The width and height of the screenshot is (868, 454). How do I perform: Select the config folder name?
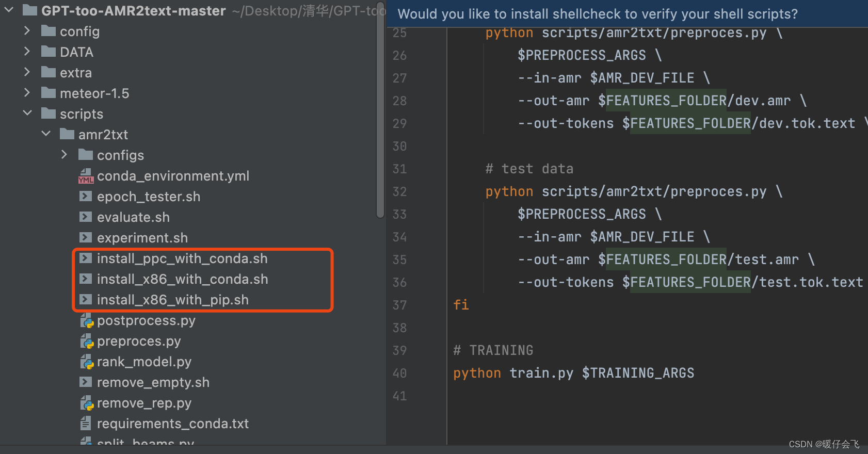click(80, 31)
